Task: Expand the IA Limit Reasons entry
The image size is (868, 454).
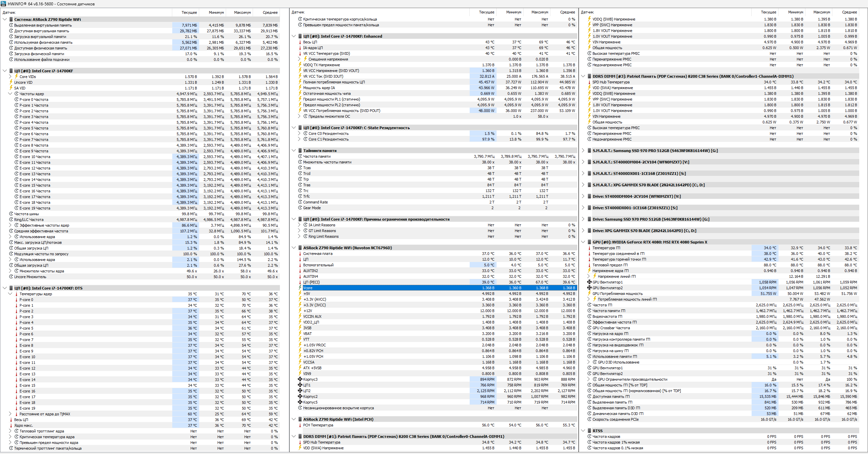Action: coord(299,225)
